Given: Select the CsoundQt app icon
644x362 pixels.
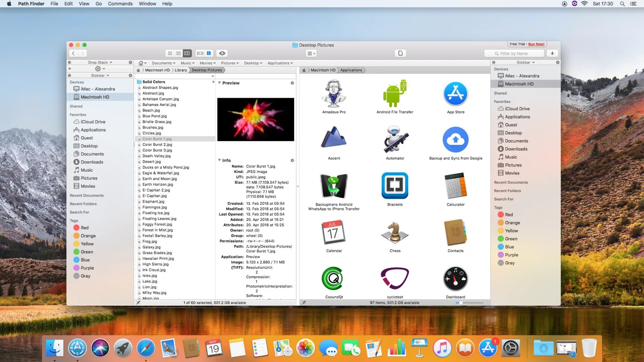Looking at the screenshot, I should (x=333, y=279).
